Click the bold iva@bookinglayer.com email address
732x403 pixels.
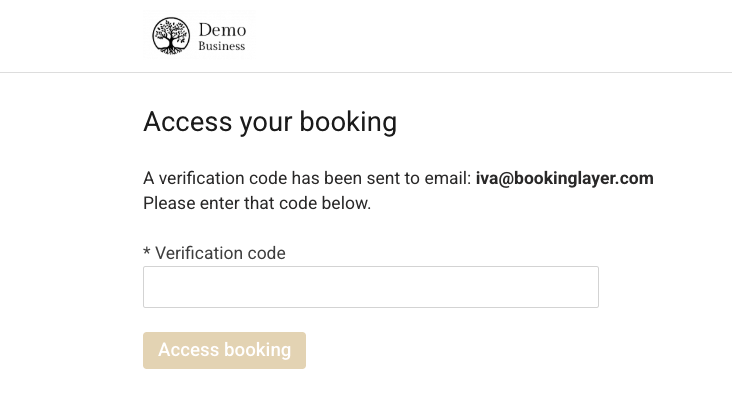tap(564, 179)
